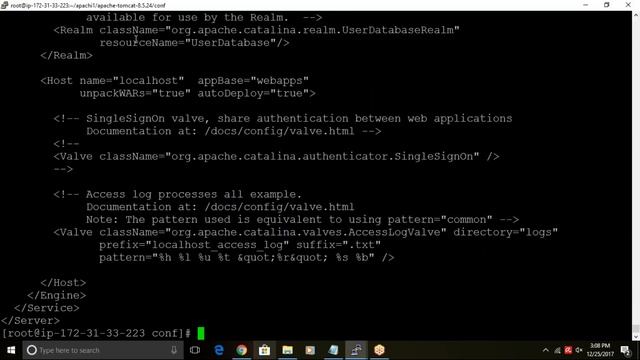Click the 'autoDeploy="true">' attribute text
This screenshot has width=640, height=360.
pyautogui.click(x=256, y=93)
